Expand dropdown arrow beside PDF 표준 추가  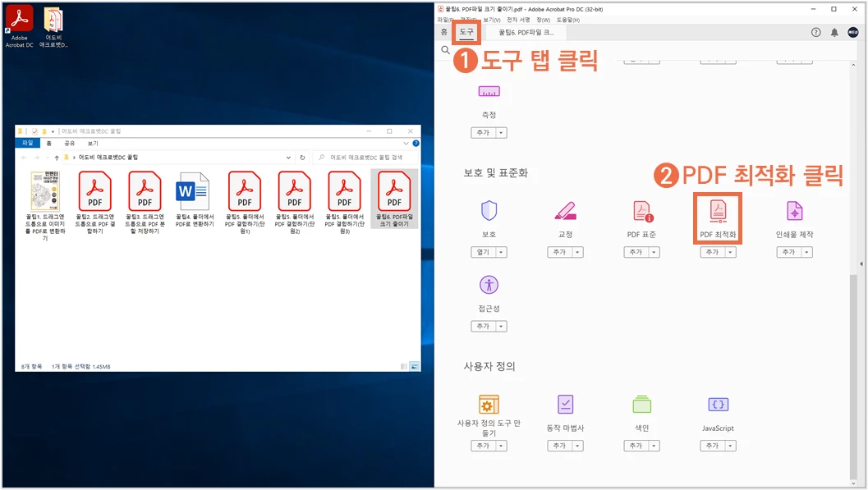pos(654,252)
